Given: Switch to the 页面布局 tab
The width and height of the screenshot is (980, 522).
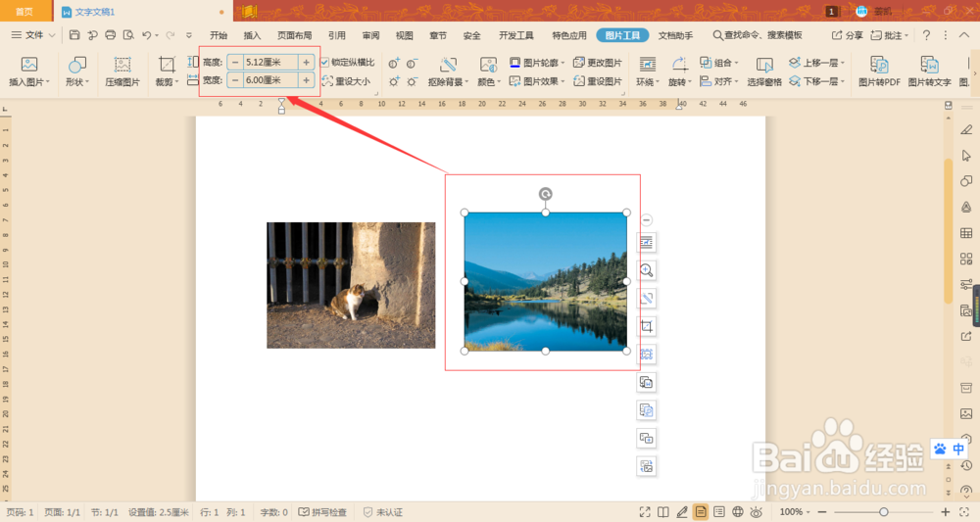Looking at the screenshot, I should pos(294,35).
